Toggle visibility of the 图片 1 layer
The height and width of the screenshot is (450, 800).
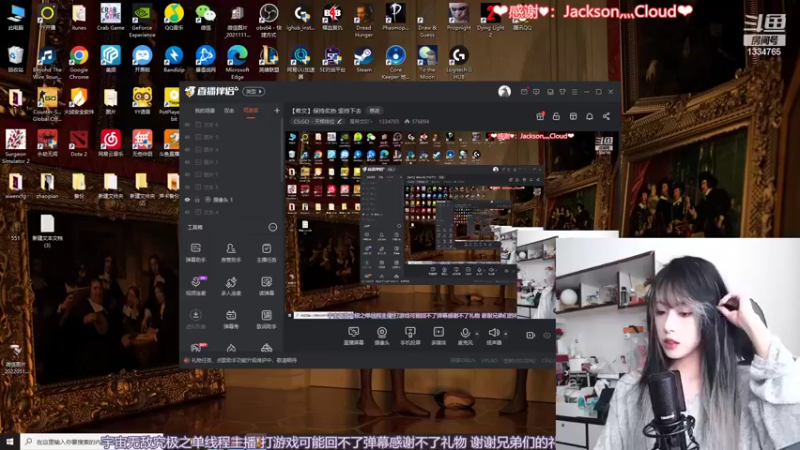click(x=187, y=162)
